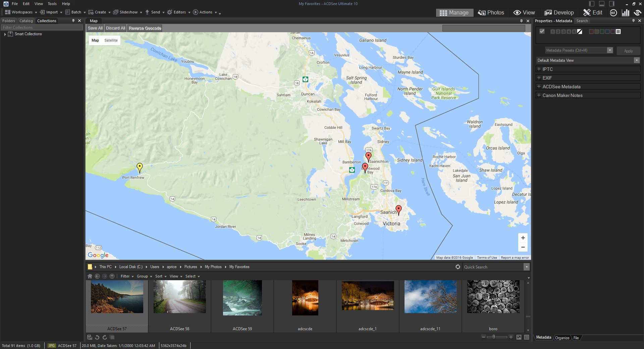Screen dimensions: 644x349
Task: Open the Tools menu
Action: click(52, 4)
